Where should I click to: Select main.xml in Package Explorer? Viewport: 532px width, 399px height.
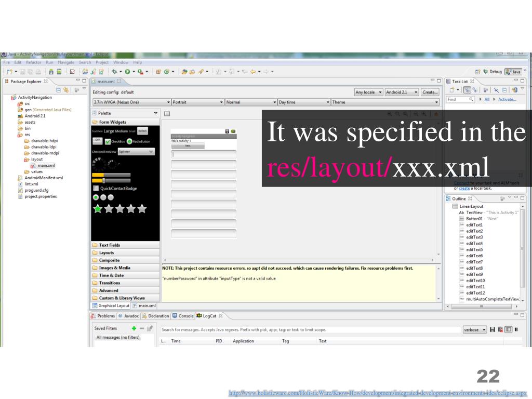tap(43, 166)
